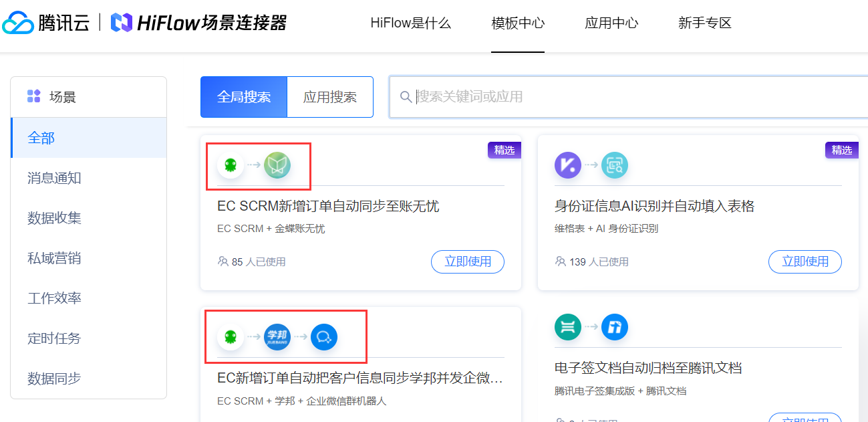
Task: Click 立即使用 for 身份证信息AI识别 template
Action: coord(805,261)
